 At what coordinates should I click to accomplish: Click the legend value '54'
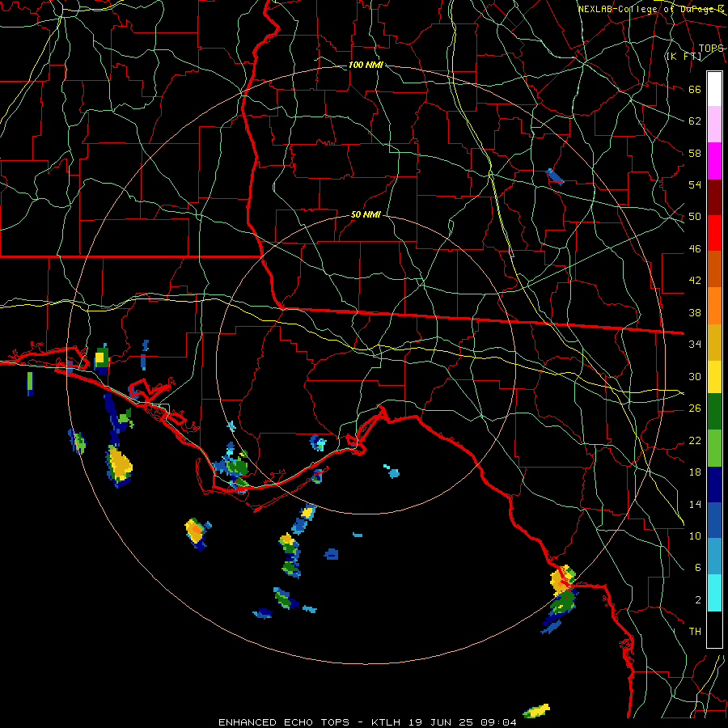point(695,184)
